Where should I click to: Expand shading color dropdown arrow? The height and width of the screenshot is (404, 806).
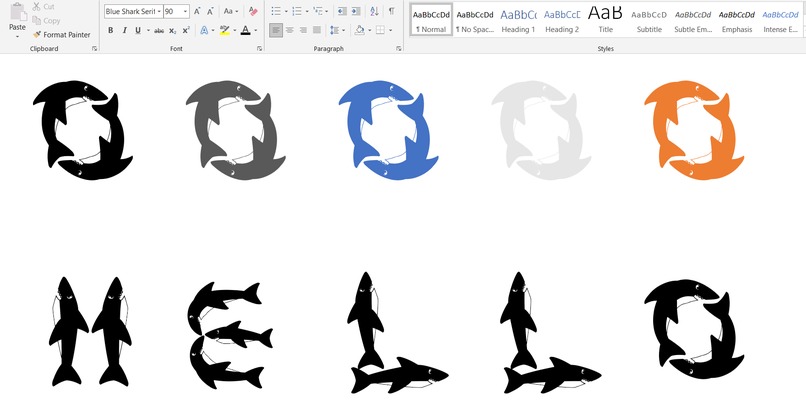(370, 31)
